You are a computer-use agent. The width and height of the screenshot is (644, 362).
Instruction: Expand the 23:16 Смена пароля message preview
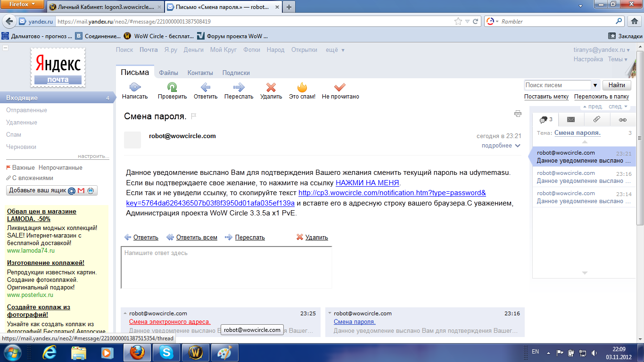click(330, 313)
